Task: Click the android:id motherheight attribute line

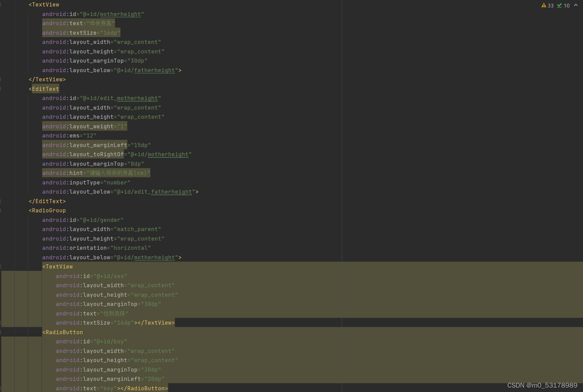Action: pos(93,14)
